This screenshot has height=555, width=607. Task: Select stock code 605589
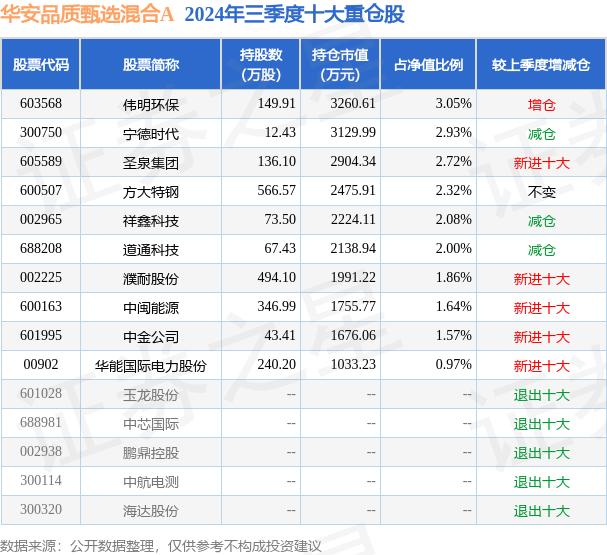pyautogui.click(x=41, y=162)
